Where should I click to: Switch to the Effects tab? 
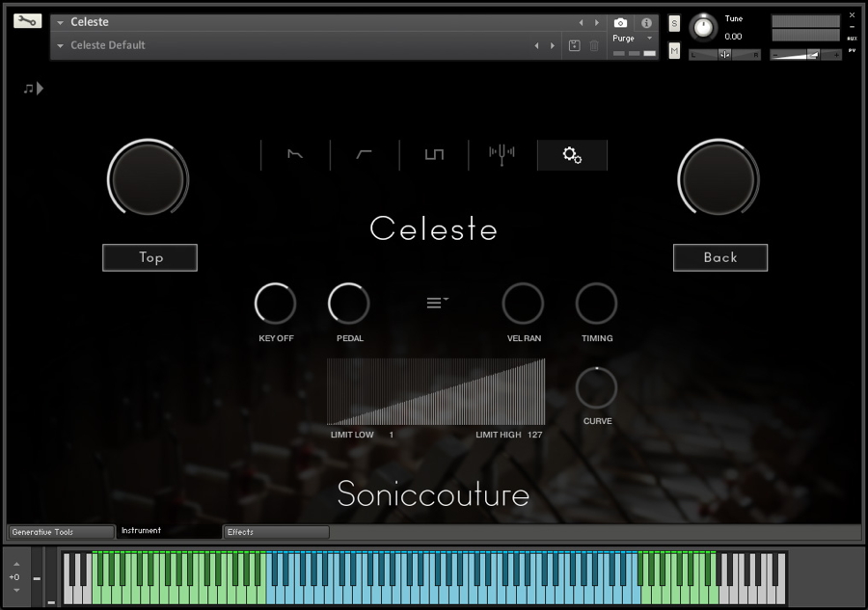point(276,531)
